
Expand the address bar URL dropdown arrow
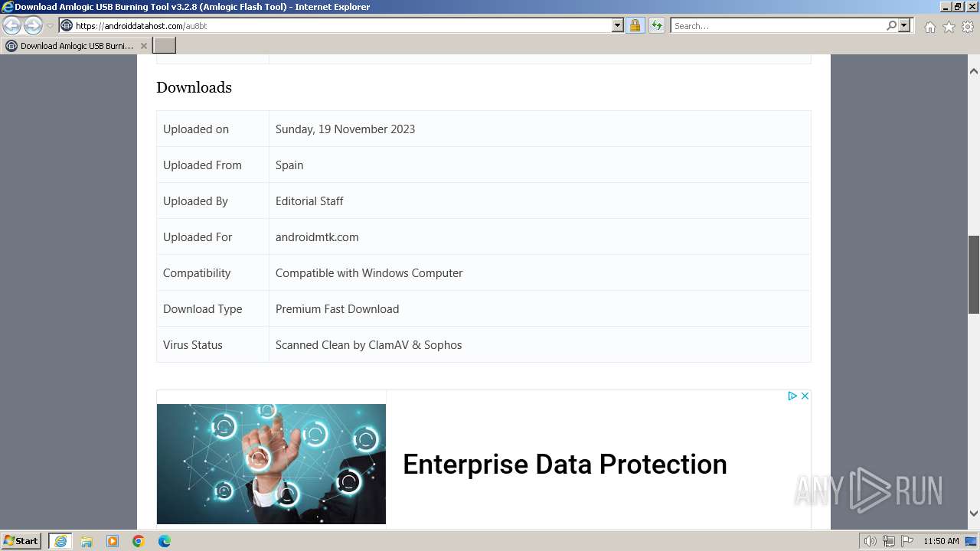coord(618,25)
